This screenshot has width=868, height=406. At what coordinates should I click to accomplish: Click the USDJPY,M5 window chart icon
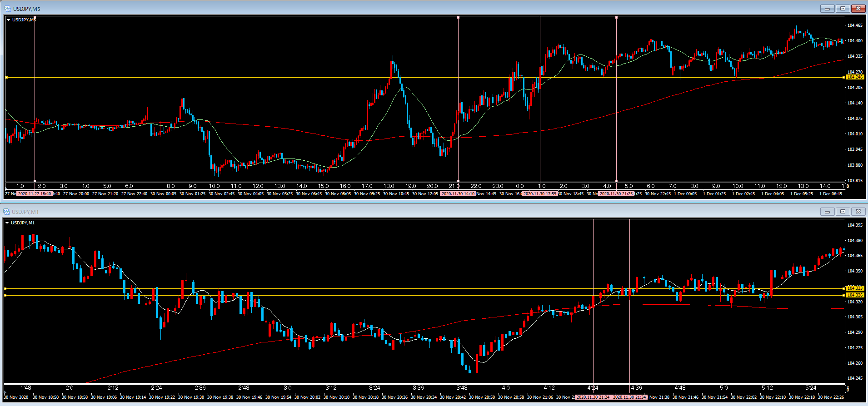click(7, 9)
